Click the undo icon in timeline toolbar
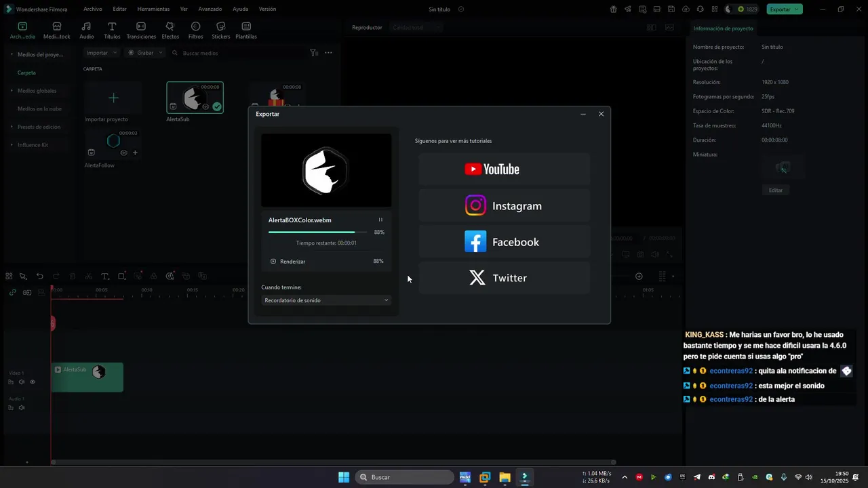 tap(40, 276)
